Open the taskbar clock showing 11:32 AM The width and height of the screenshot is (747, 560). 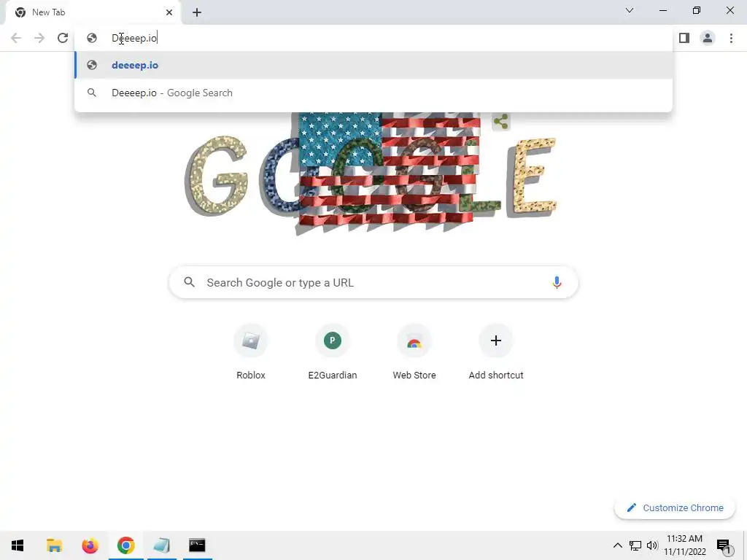684,545
